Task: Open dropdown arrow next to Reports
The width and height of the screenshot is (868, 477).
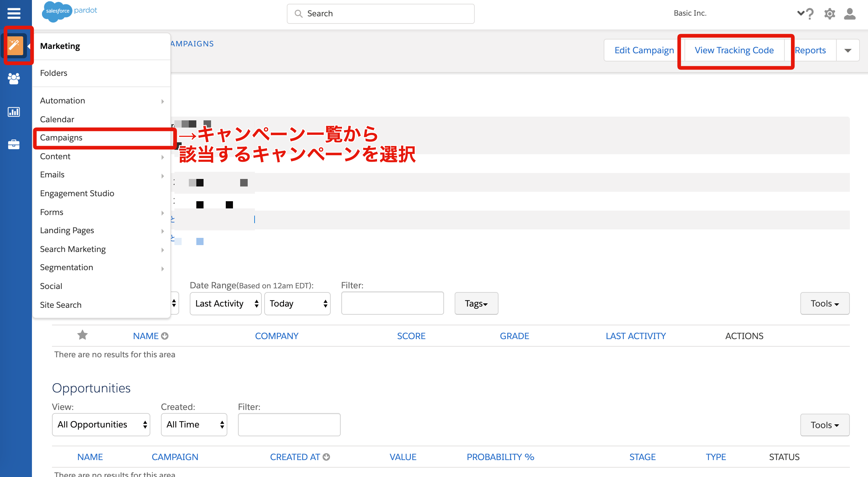Action: click(848, 50)
